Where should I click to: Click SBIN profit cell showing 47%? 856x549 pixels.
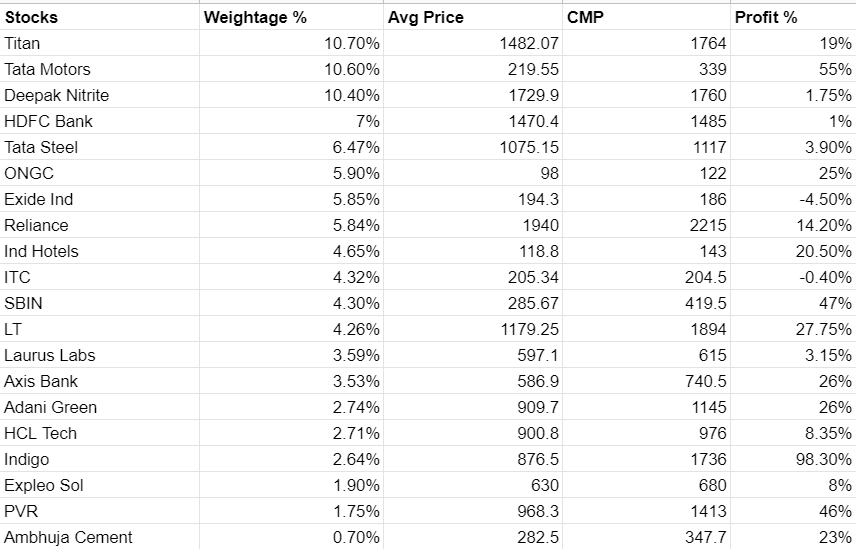[x=793, y=303]
